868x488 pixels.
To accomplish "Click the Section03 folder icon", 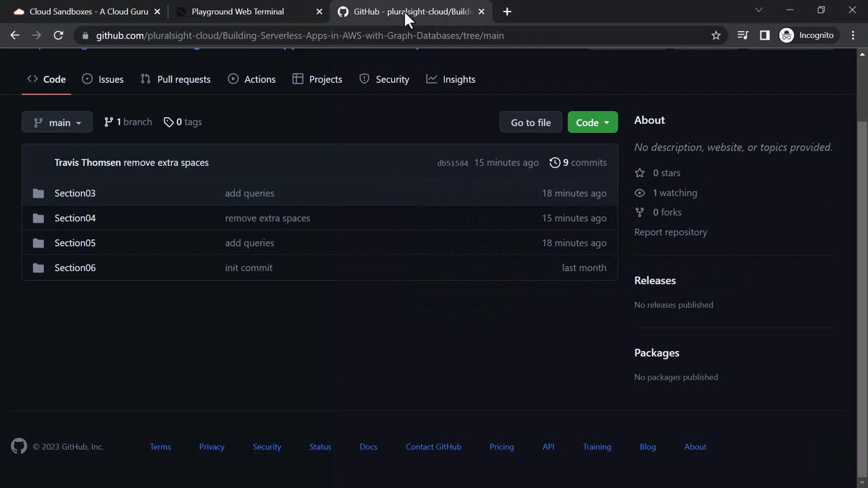I will pos(38,193).
